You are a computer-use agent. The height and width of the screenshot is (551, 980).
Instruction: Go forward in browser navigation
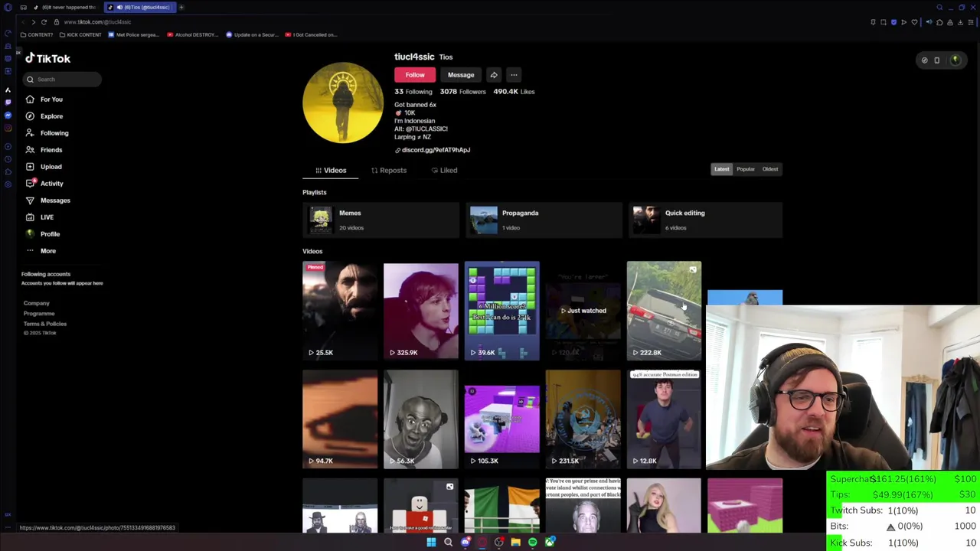[33, 22]
